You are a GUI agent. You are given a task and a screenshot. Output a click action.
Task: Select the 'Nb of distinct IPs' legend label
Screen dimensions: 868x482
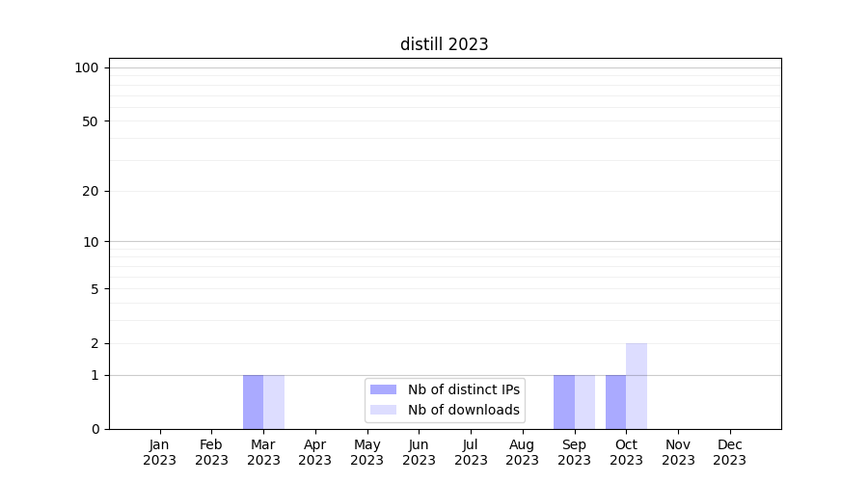click(x=463, y=389)
